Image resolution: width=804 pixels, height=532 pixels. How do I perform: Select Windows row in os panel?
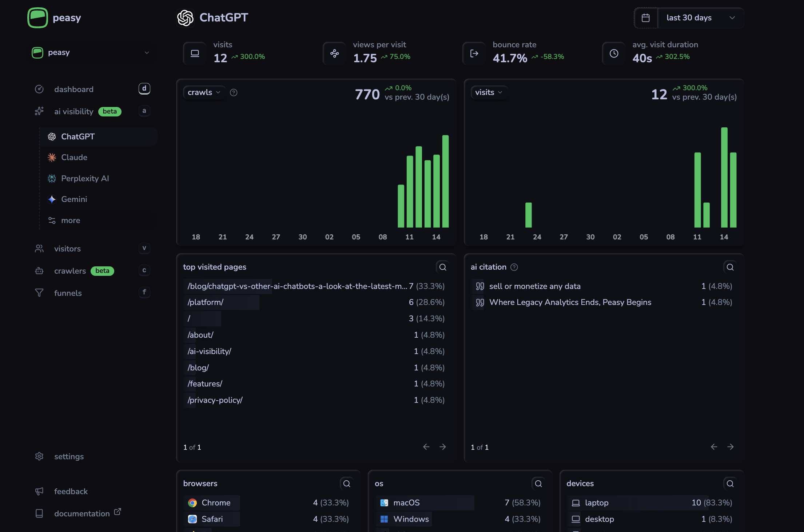pyautogui.click(x=460, y=519)
